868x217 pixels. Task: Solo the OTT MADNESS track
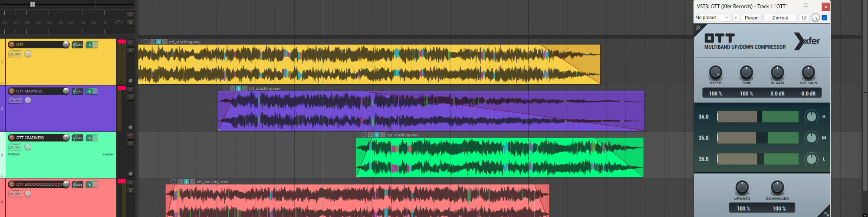pos(130,97)
